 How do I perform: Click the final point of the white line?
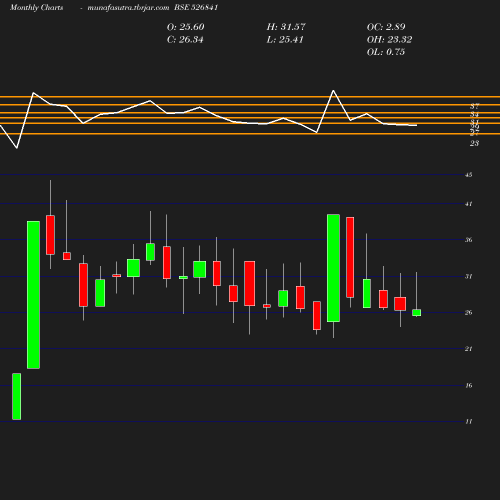(x=417, y=125)
